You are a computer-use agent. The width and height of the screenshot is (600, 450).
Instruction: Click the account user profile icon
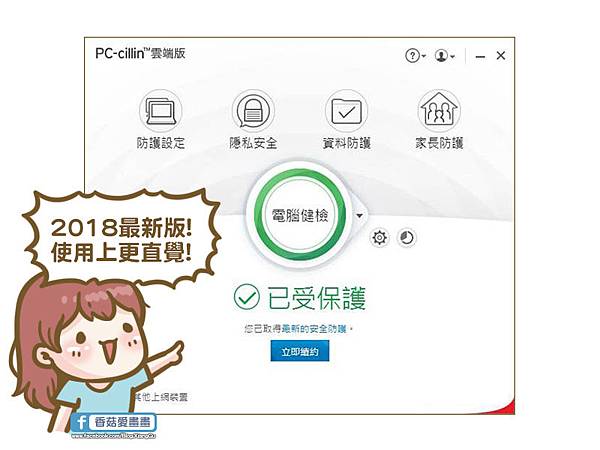coord(441,56)
